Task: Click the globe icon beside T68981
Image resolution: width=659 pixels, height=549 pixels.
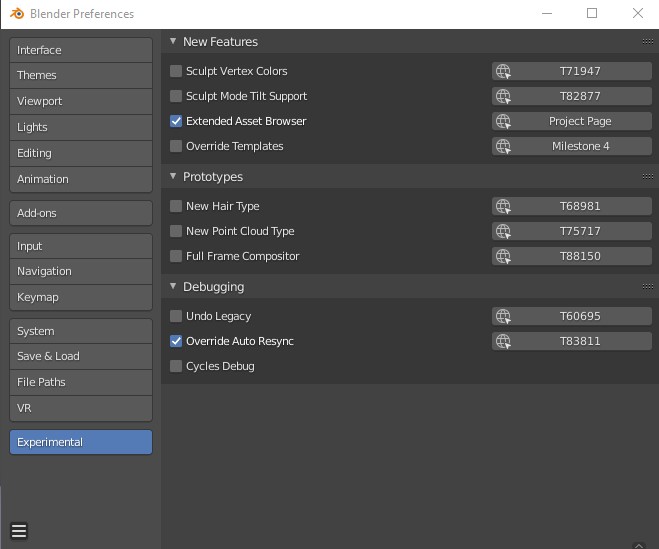Action: (x=504, y=206)
